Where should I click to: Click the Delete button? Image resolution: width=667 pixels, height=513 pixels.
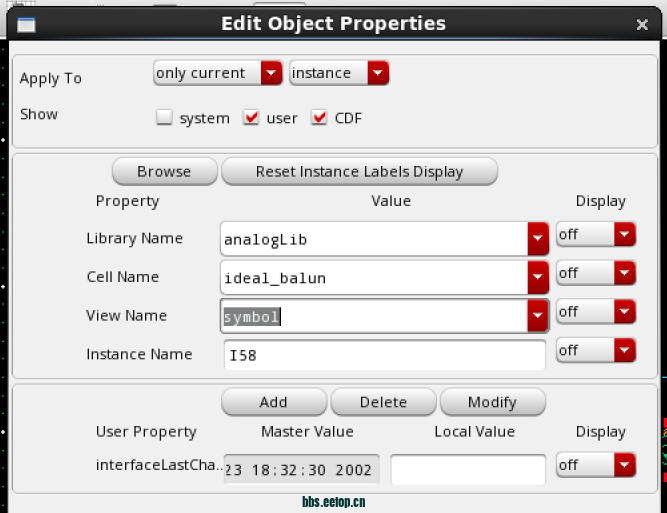pyautogui.click(x=383, y=402)
